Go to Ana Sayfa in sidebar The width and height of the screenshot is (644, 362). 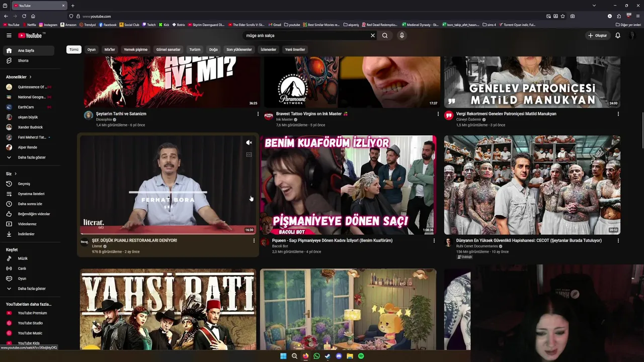pos(28,50)
